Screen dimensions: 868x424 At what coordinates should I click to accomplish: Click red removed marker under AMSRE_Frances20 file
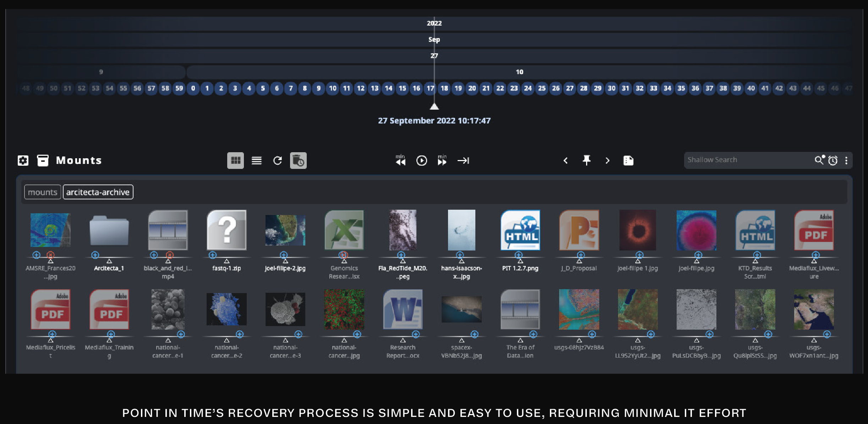pos(50,255)
